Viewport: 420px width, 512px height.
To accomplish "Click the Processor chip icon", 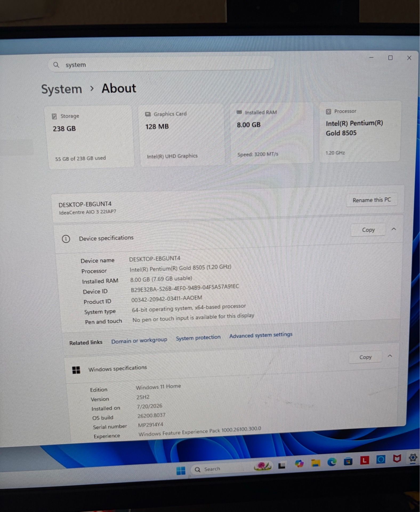I will (329, 111).
